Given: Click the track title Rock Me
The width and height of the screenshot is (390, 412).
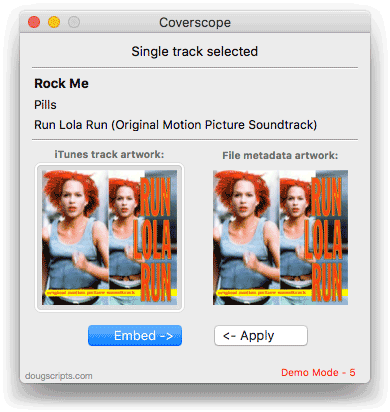Looking at the screenshot, I should tap(61, 83).
